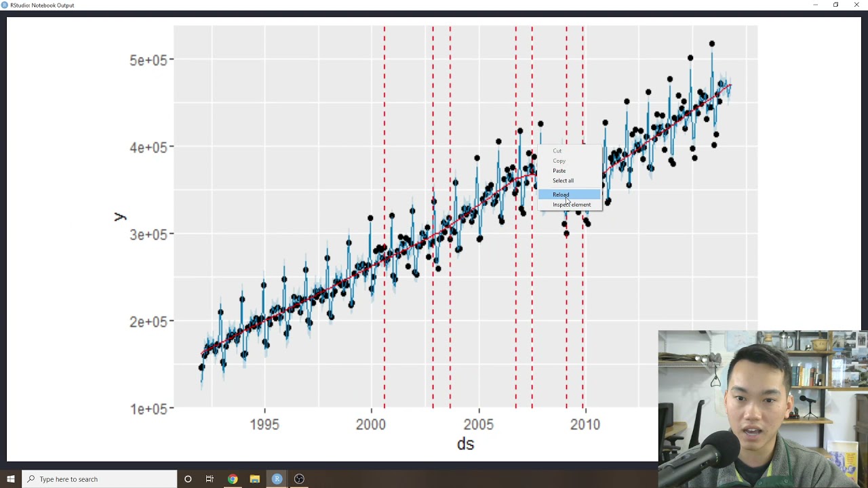This screenshot has height=488, width=868.
Task: Switch to RStudio via its taskbar icon
Action: 277,479
